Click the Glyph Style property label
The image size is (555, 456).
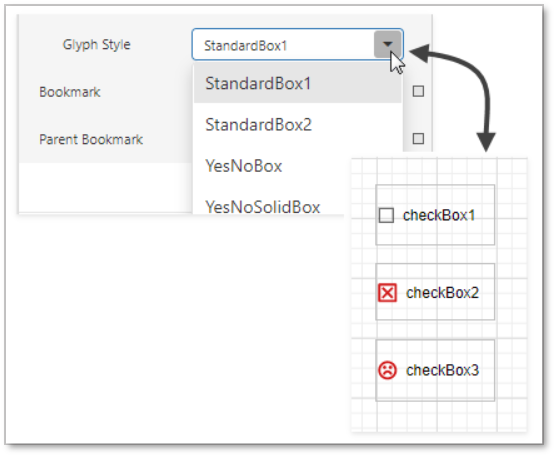click(x=97, y=45)
